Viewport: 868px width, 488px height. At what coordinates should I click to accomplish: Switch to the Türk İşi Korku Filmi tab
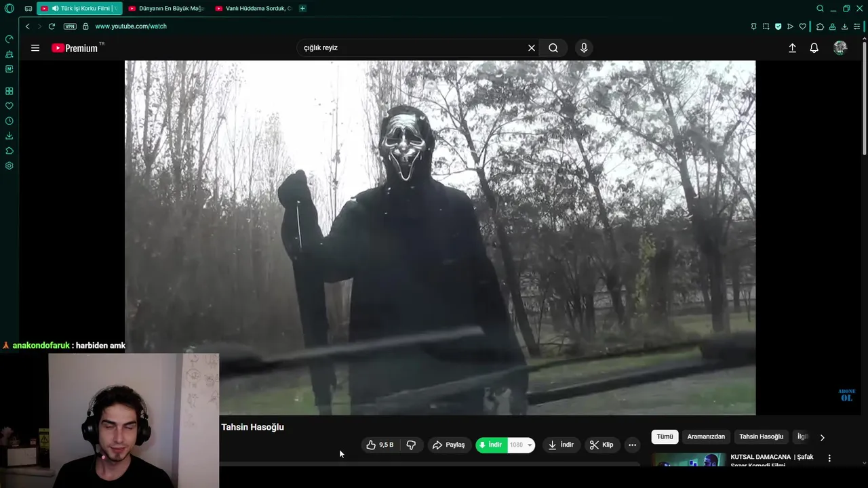click(x=79, y=9)
